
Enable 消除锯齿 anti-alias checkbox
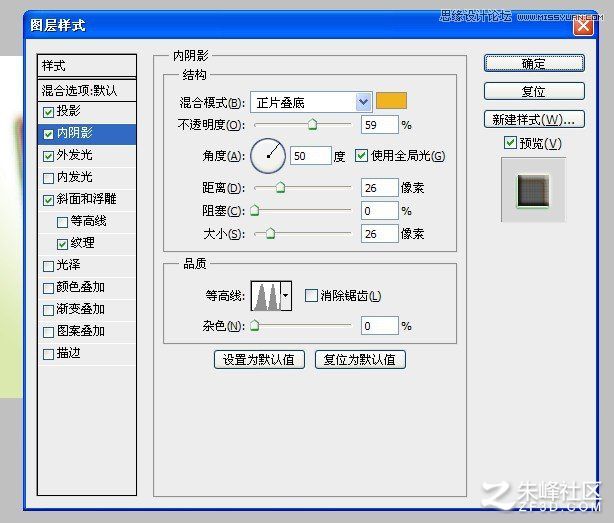(311, 295)
